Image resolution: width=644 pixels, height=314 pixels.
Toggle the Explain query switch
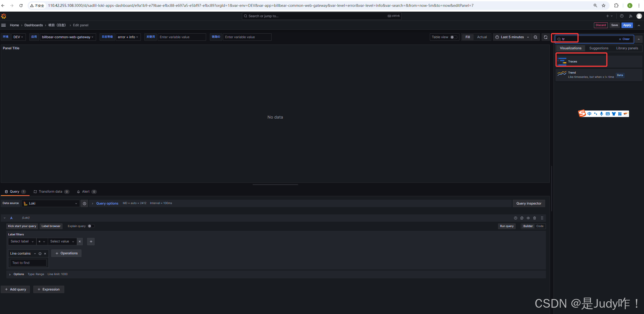point(91,226)
